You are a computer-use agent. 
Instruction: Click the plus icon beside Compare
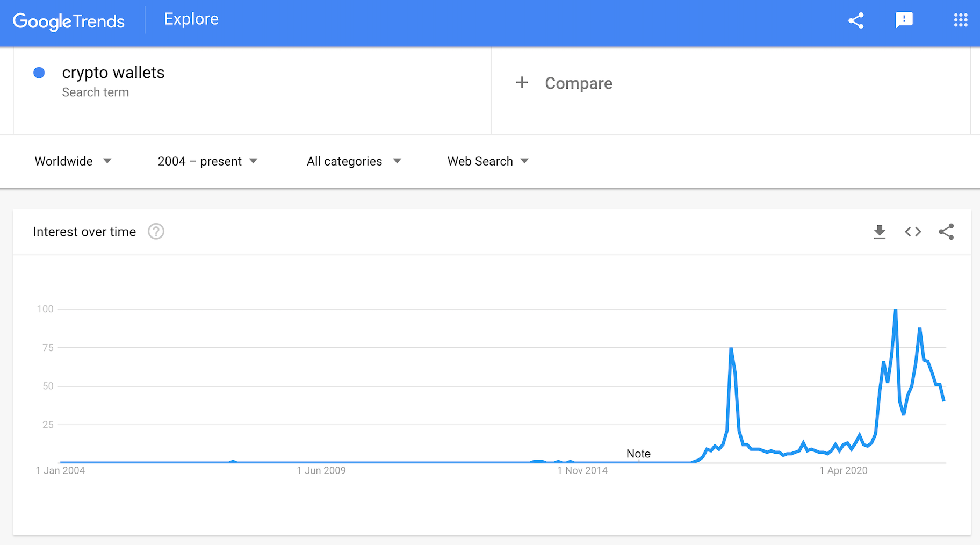(522, 83)
